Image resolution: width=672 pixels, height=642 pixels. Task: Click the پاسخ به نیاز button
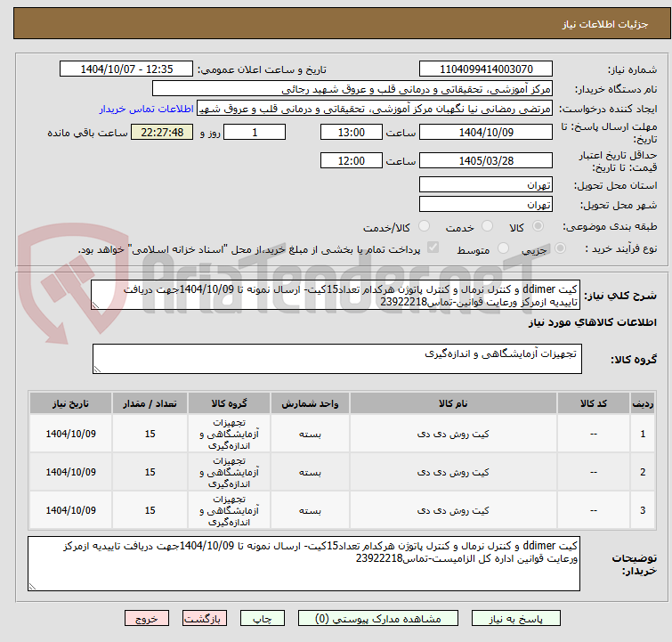pyautogui.click(x=515, y=618)
